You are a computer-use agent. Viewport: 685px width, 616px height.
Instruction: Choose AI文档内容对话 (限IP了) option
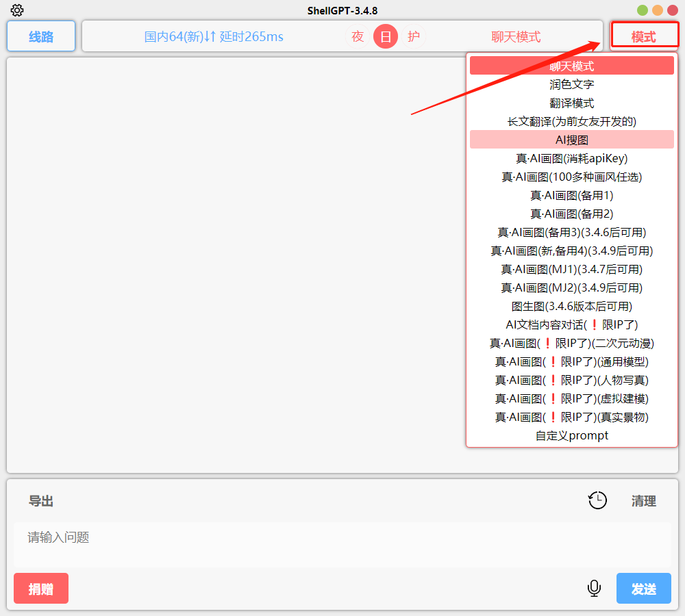[572, 325]
